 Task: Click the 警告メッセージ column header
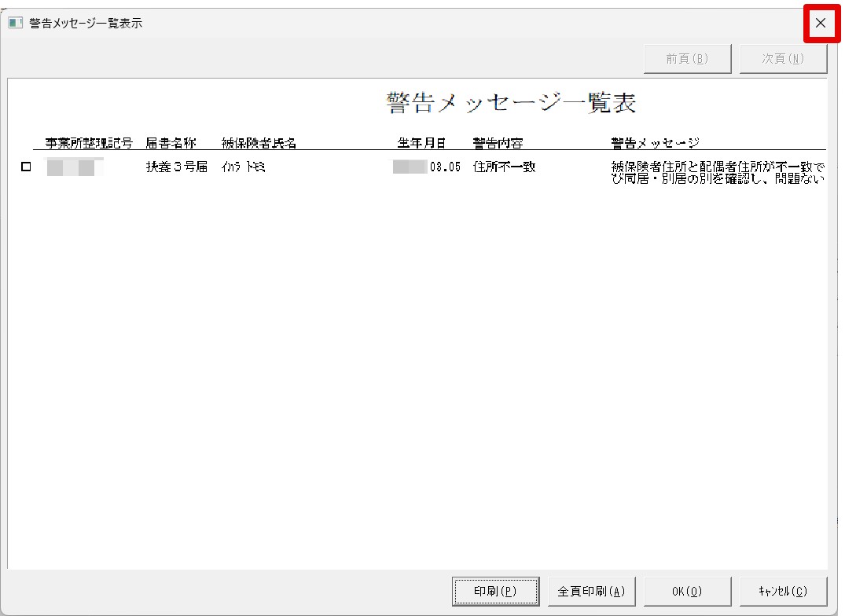(656, 143)
